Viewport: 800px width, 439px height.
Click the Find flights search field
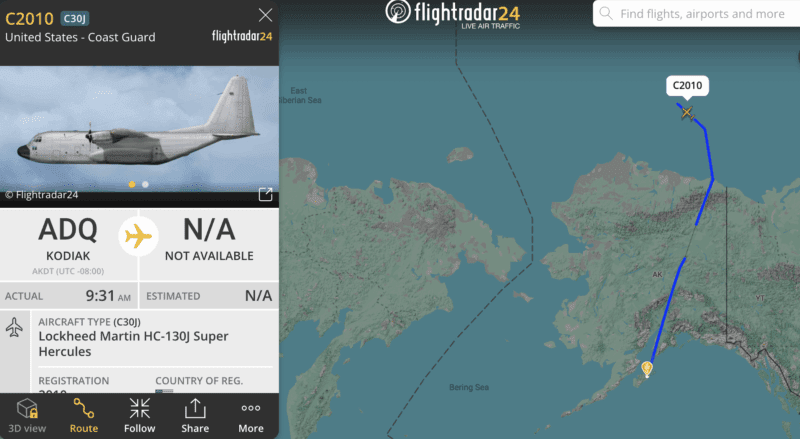696,14
